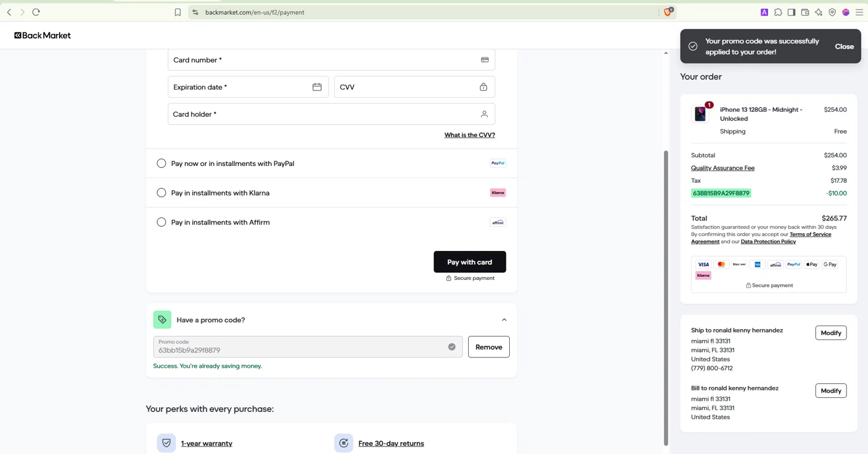Open the Free 30-day returns link
Screen dimensions: 868x454
click(391, 444)
